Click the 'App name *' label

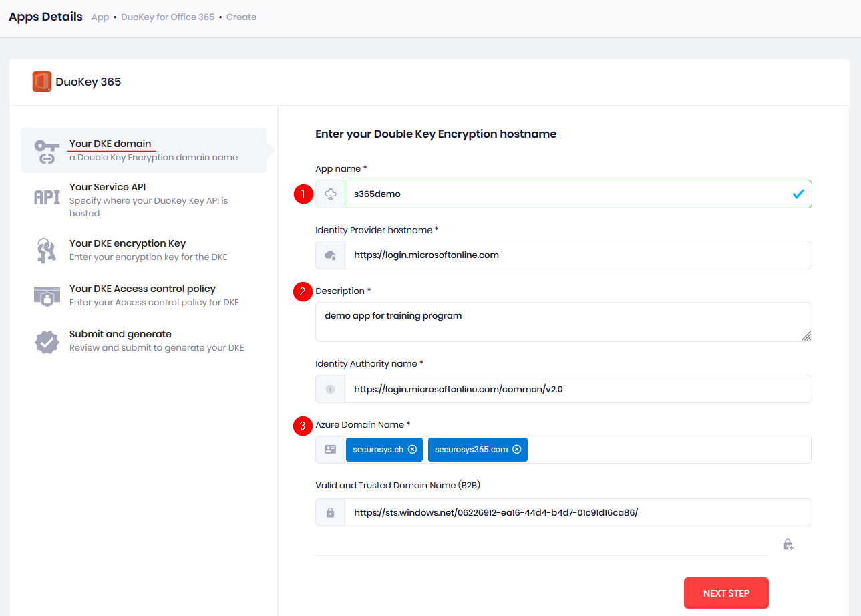click(x=341, y=169)
